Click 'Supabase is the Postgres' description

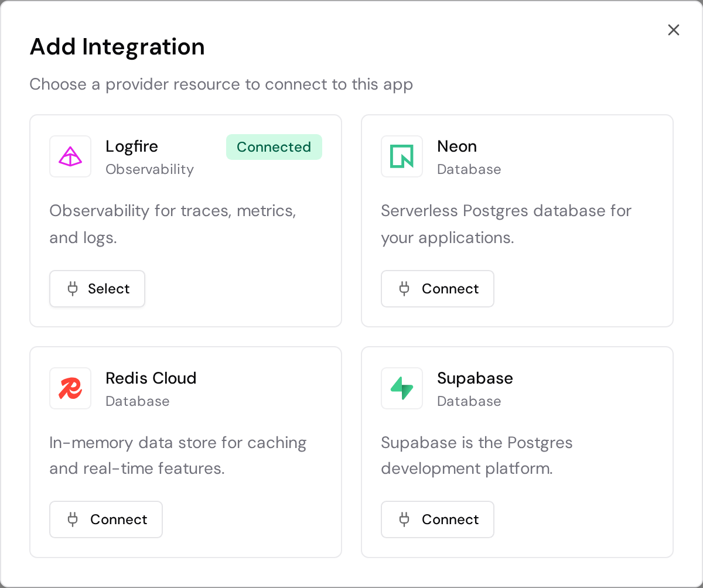coord(477,456)
